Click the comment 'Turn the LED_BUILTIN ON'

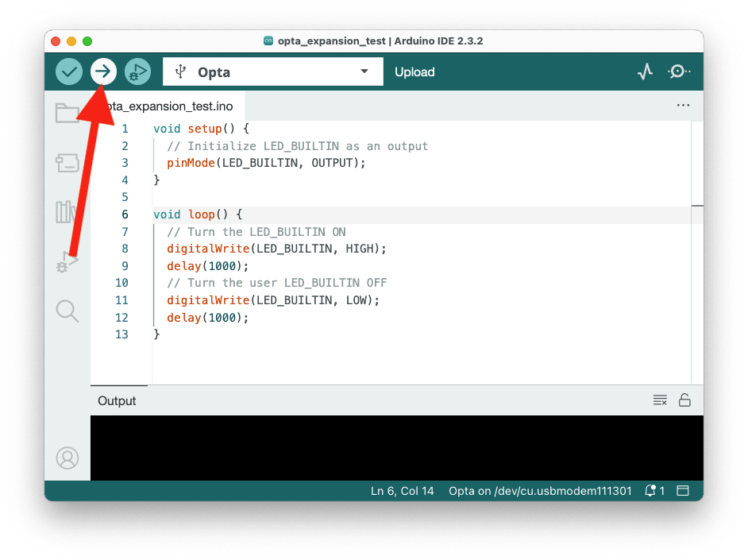(x=256, y=232)
